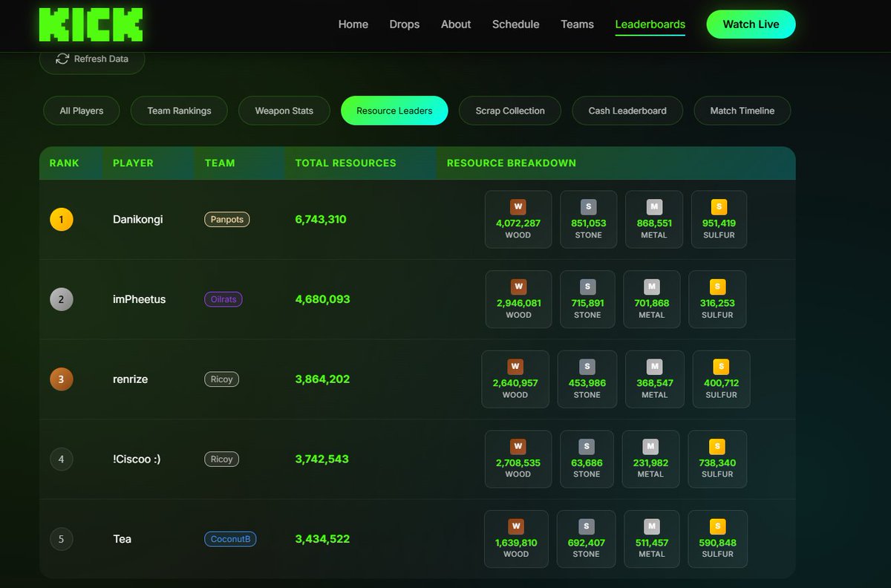Click player name imPheetus

click(140, 299)
